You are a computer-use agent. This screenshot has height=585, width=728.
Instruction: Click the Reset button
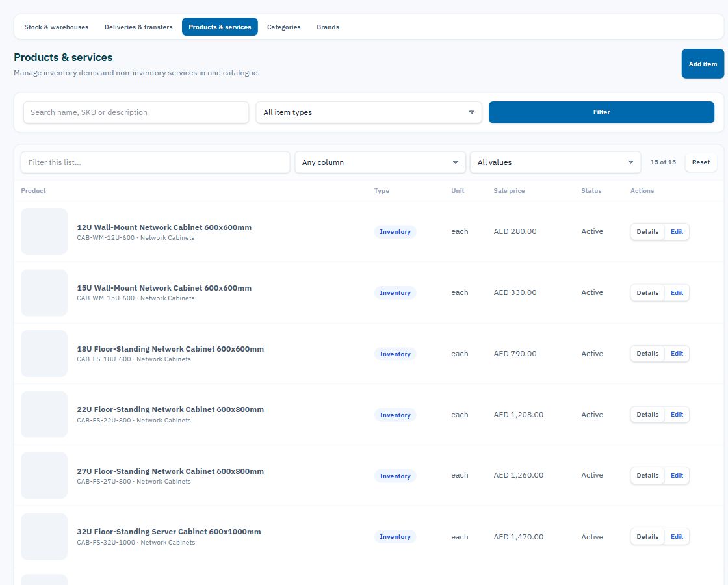point(701,162)
